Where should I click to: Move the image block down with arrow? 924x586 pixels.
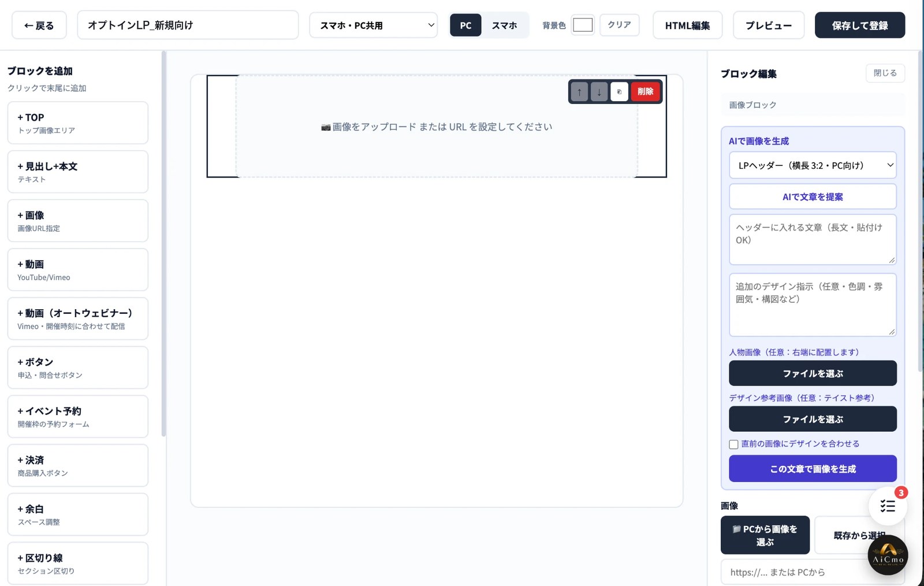point(599,92)
